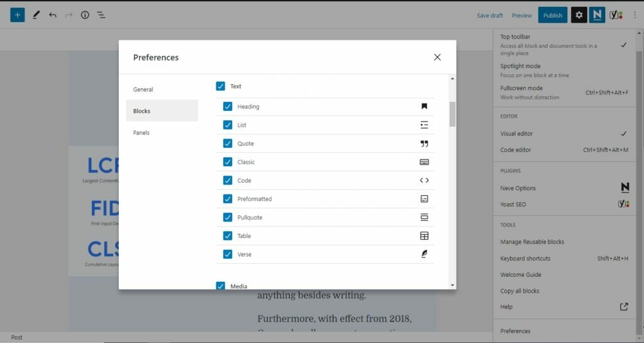Viewport: 644px width, 343px height.
Task: Uncheck the Preformatted block checkbox
Action: (228, 199)
